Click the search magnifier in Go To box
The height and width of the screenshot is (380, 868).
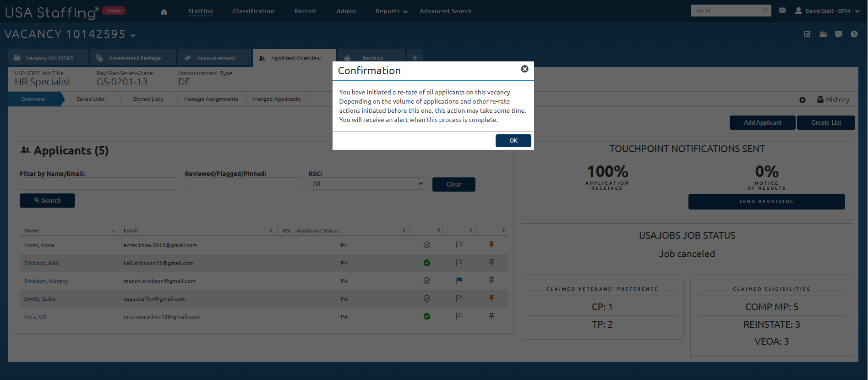(x=765, y=11)
